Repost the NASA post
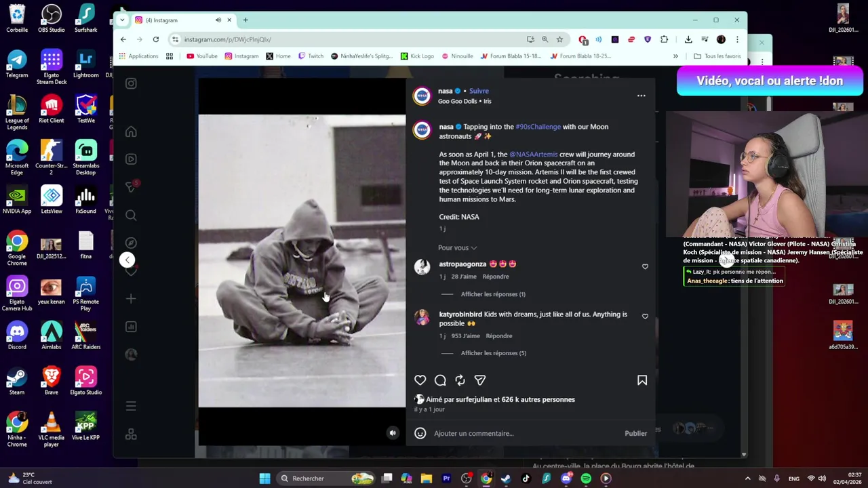Viewport: 868px width, 488px height. click(460, 380)
